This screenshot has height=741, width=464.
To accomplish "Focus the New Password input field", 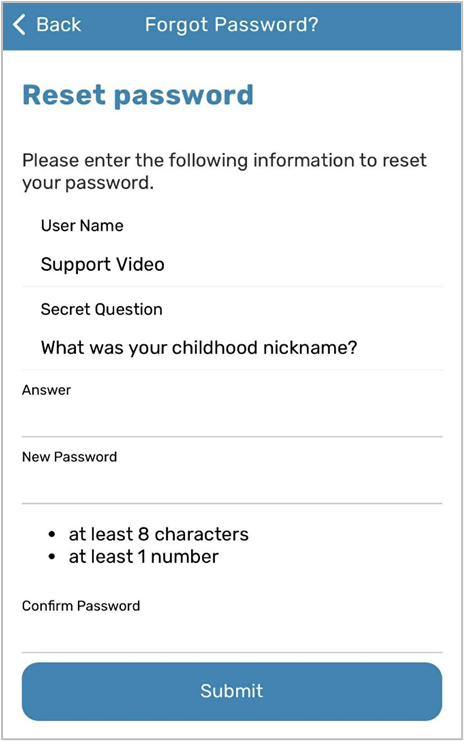I will click(x=232, y=485).
